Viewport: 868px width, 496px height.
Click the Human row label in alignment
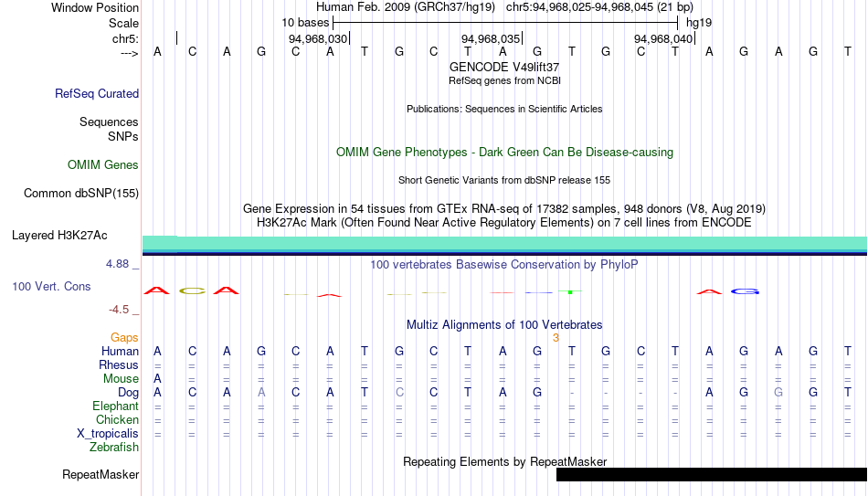point(120,352)
